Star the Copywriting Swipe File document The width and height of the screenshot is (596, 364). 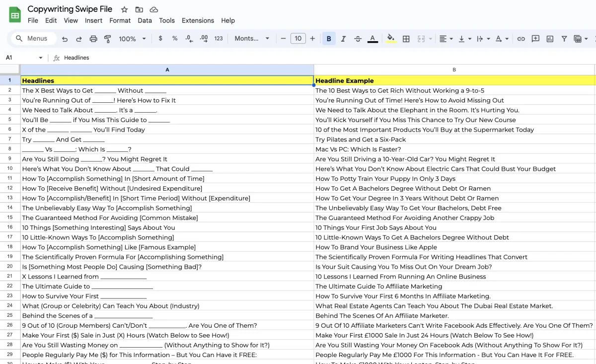point(124,9)
